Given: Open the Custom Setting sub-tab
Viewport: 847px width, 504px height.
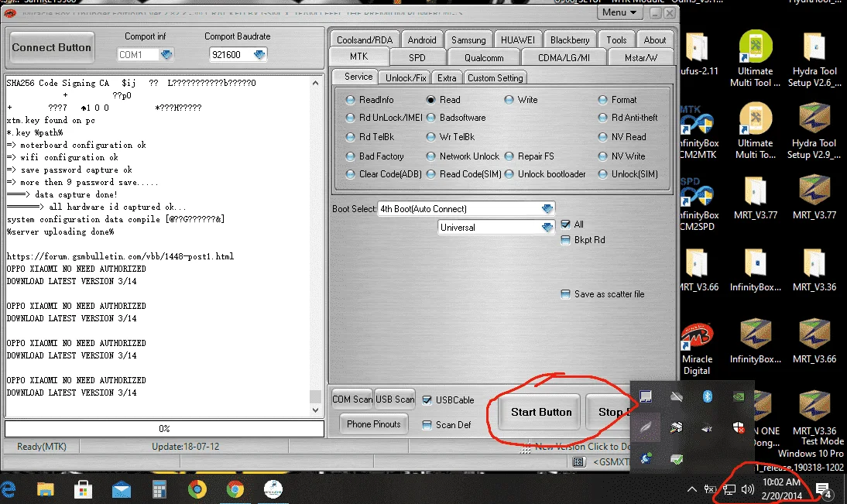Looking at the screenshot, I should click(x=496, y=77).
